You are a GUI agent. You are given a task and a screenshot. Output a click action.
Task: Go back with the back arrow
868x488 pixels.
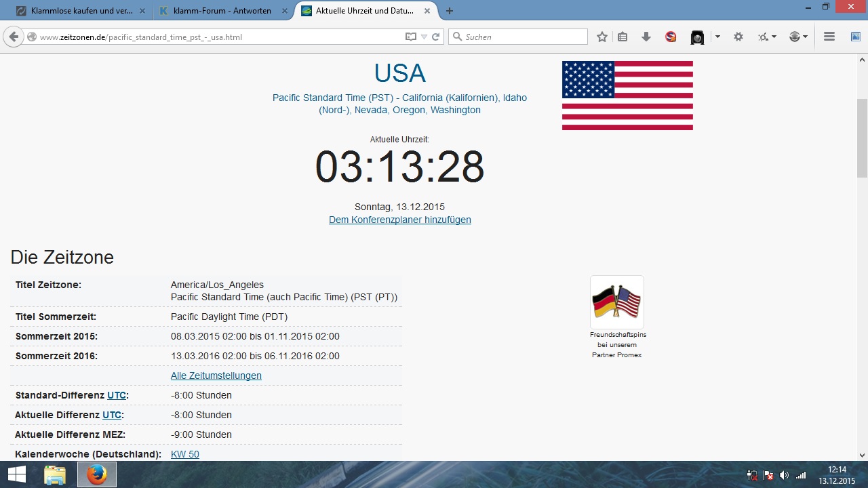[14, 37]
